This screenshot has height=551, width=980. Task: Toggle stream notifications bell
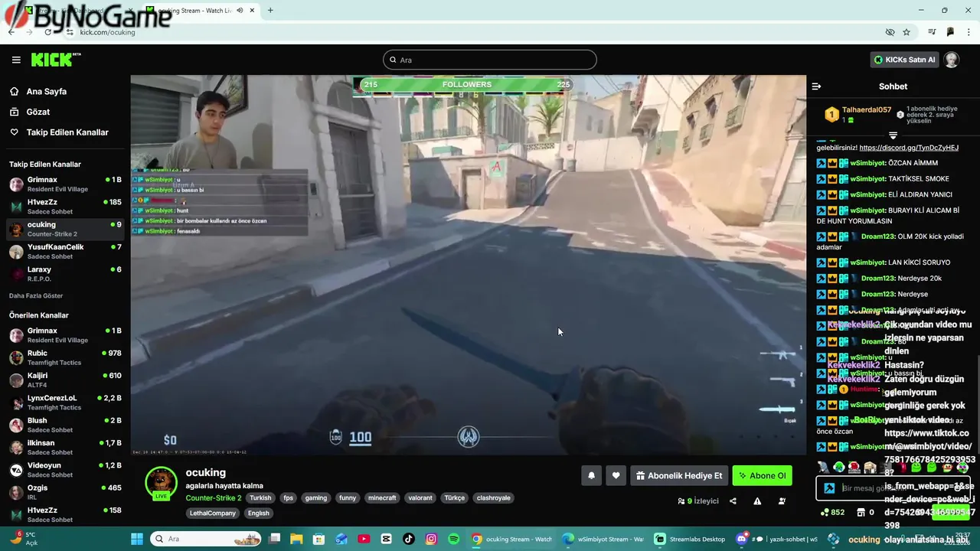point(591,475)
